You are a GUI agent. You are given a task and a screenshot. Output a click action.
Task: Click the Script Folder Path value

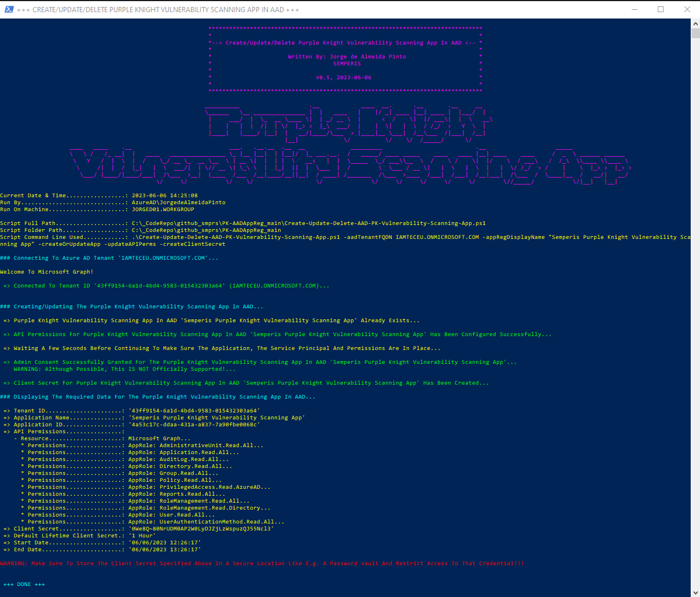(x=206, y=230)
